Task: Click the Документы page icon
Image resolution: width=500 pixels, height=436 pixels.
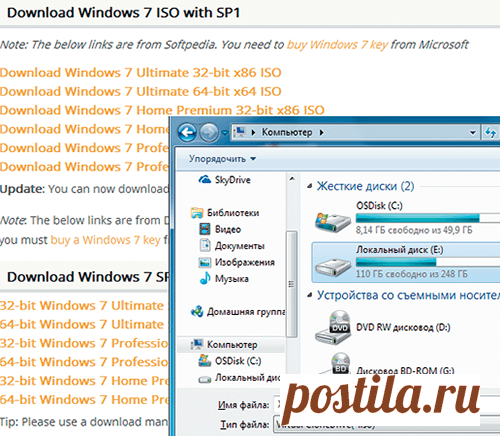Action: click(205, 245)
